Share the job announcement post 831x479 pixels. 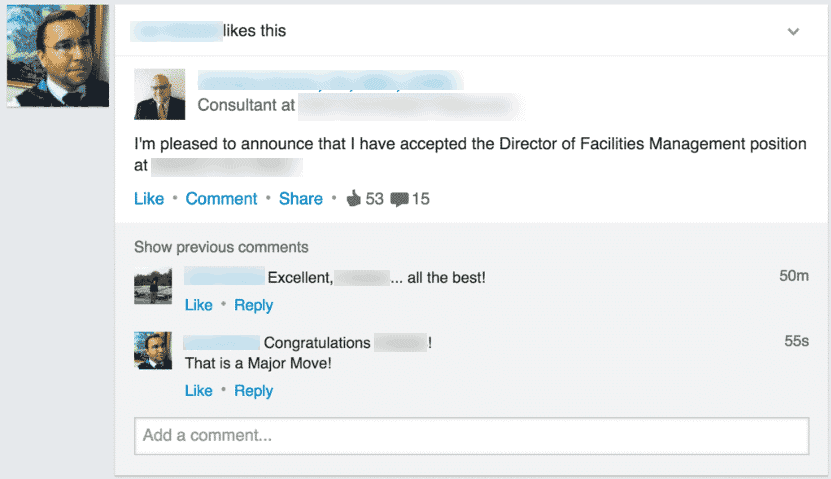click(x=300, y=199)
